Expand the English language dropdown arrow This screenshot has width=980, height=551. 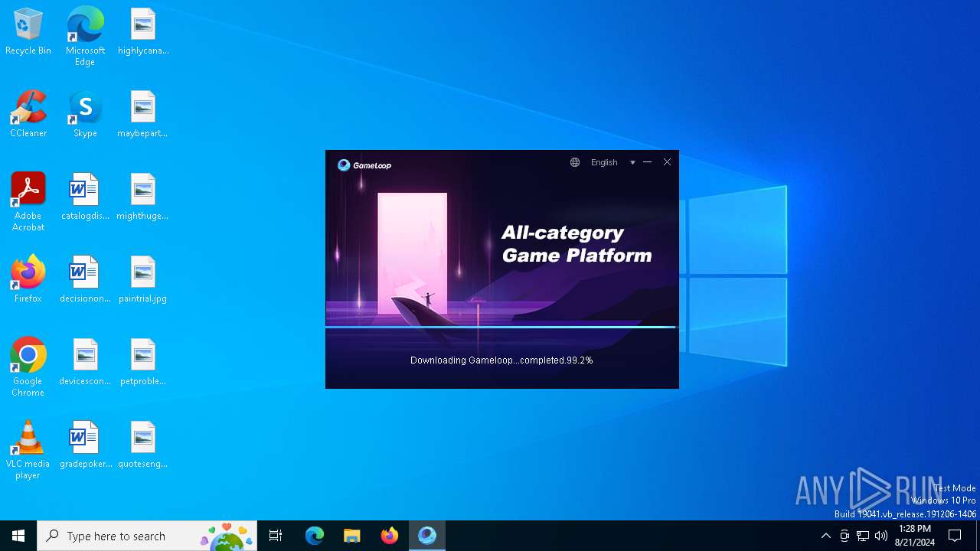click(632, 162)
